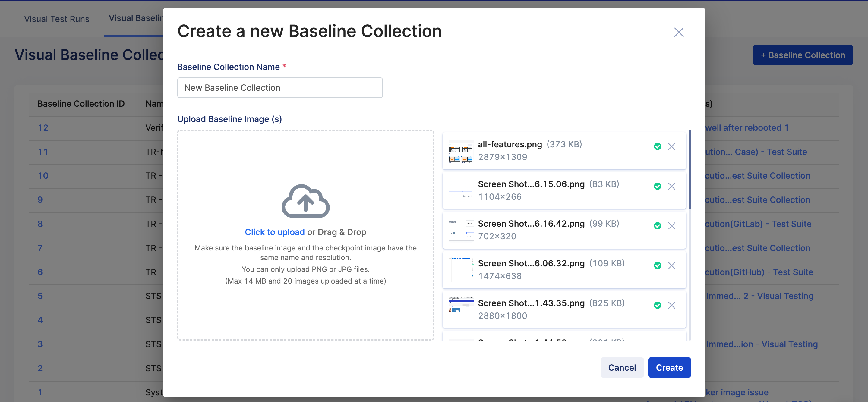Click the 'Click to upload' link
The width and height of the screenshot is (868, 402).
pyautogui.click(x=274, y=232)
